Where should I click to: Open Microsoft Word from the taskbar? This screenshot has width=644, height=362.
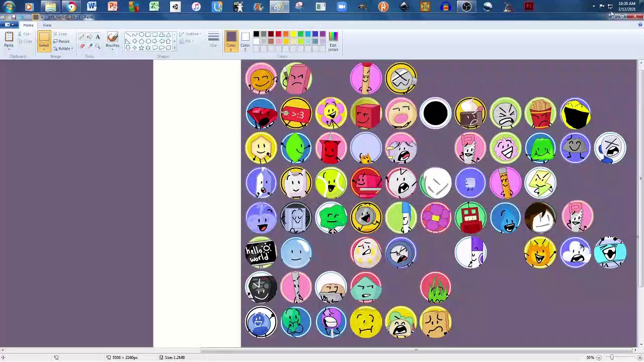coord(92,7)
